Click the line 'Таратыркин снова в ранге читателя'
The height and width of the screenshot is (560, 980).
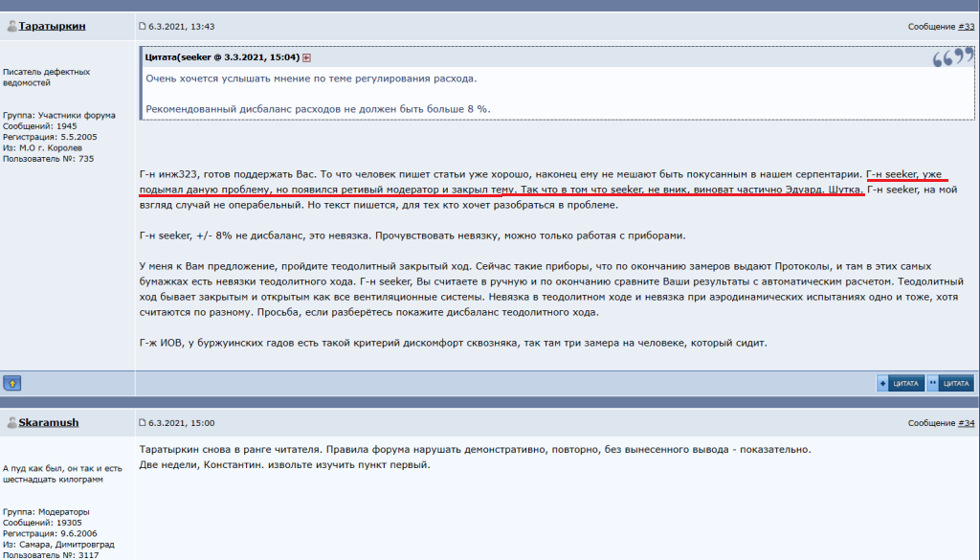tap(475, 449)
